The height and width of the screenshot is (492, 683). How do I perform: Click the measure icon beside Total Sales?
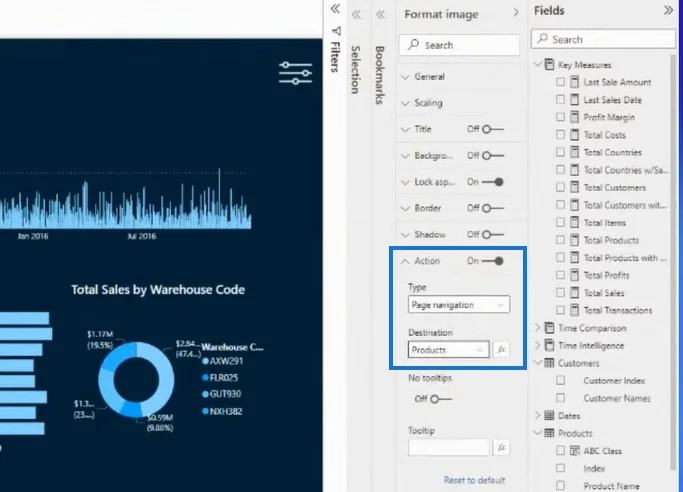575,293
